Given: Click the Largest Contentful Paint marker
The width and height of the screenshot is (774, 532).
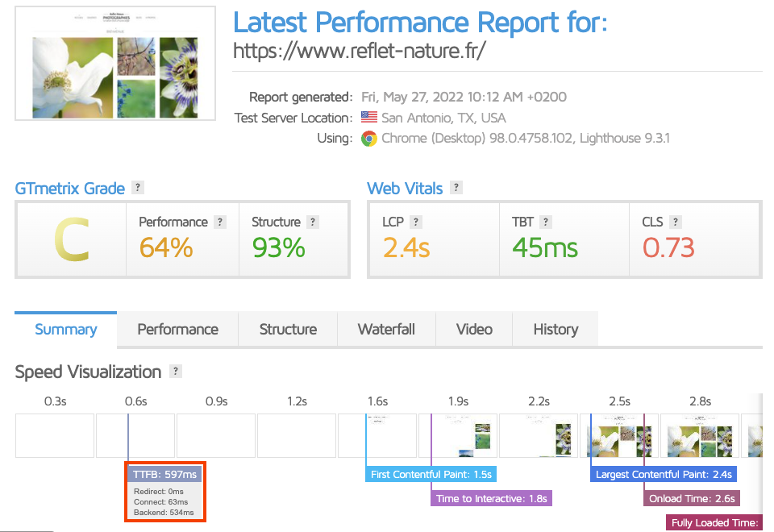Looking at the screenshot, I should click(664, 474).
